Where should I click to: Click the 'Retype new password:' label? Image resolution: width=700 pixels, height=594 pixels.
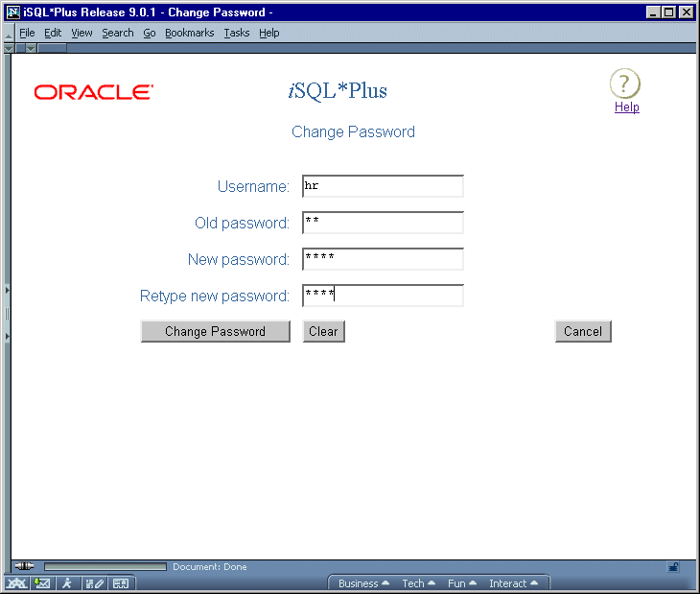pyautogui.click(x=215, y=297)
